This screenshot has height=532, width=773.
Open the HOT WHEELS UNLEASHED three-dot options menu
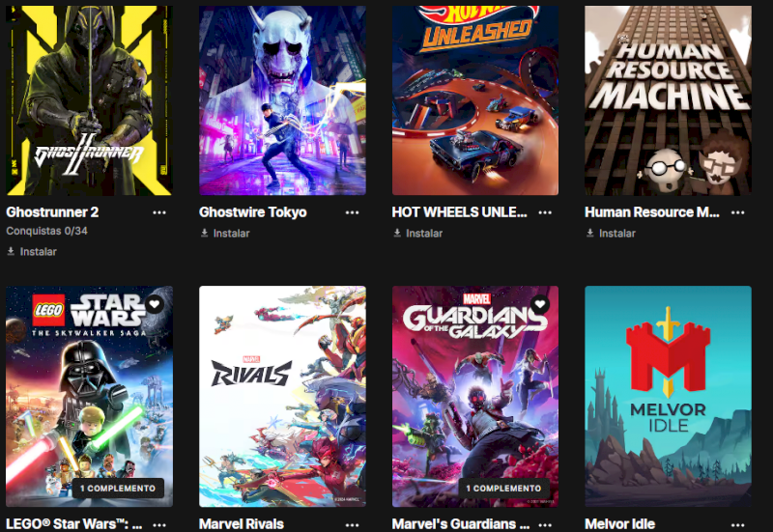coord(545,212)
